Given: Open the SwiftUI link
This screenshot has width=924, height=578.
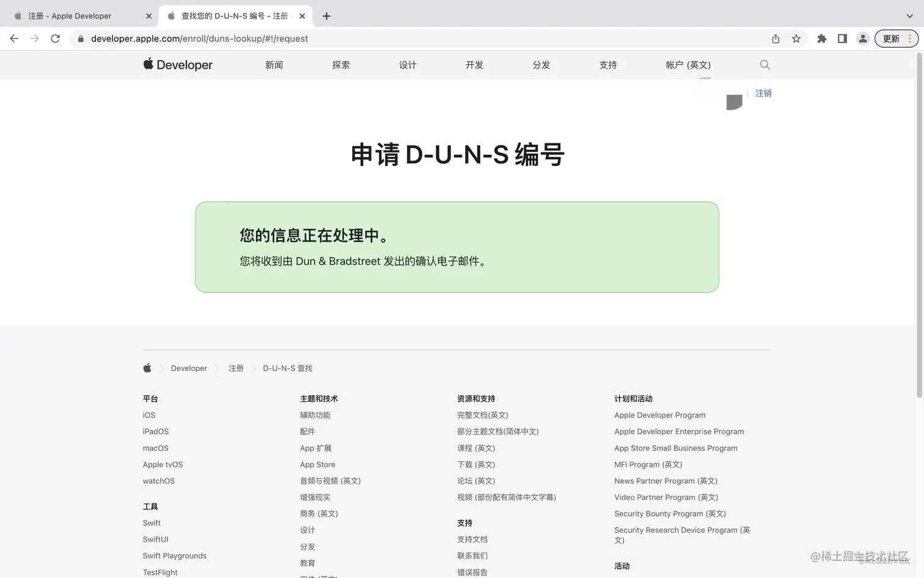Looking at the screenshot, I should coord(156,539).
